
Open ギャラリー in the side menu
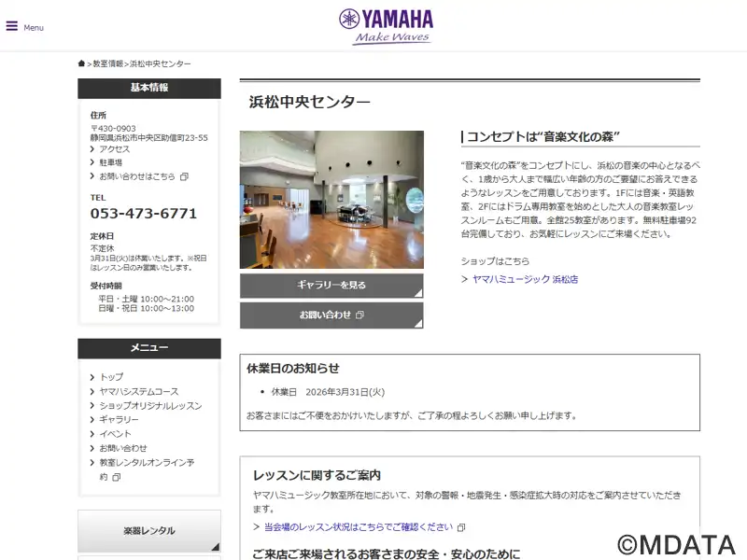pos(119,419)
